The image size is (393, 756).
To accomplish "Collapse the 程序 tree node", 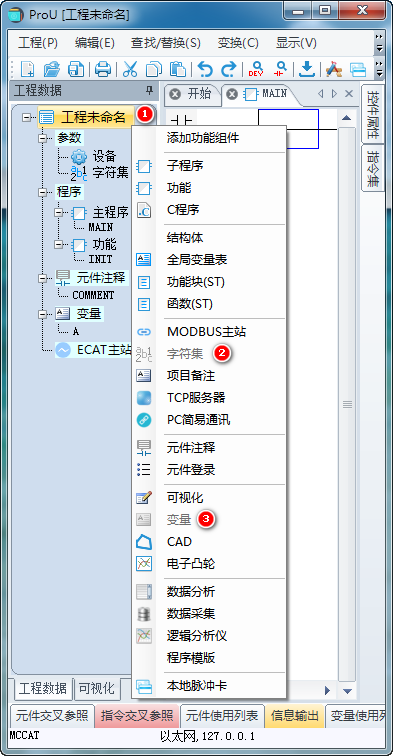I will coord(43,192).
